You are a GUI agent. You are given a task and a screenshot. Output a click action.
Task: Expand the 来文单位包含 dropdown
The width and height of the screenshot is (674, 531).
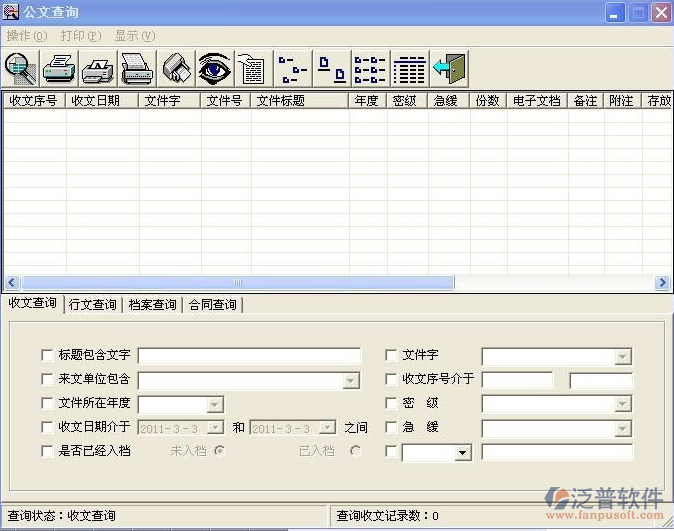pos(350,380)
